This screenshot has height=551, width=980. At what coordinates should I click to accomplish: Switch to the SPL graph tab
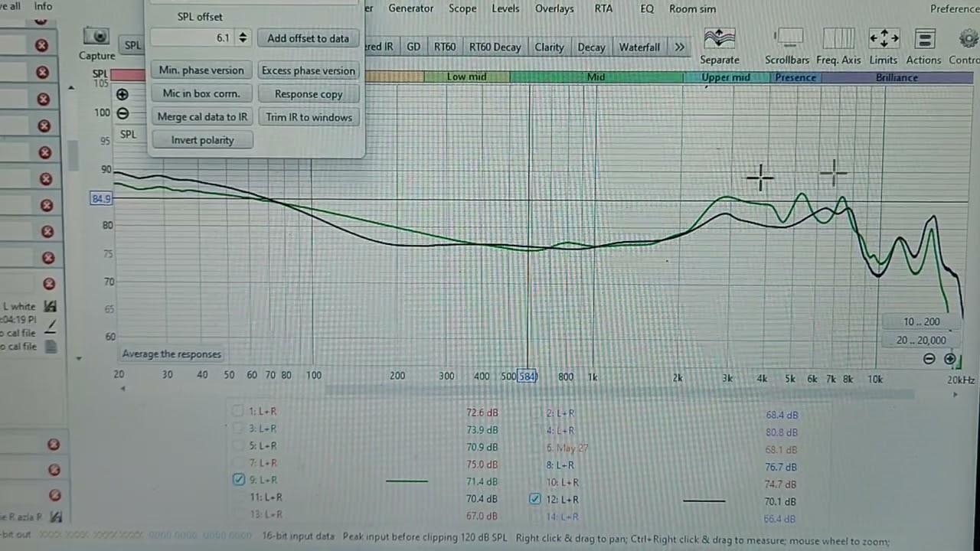[x=133, y=45]
